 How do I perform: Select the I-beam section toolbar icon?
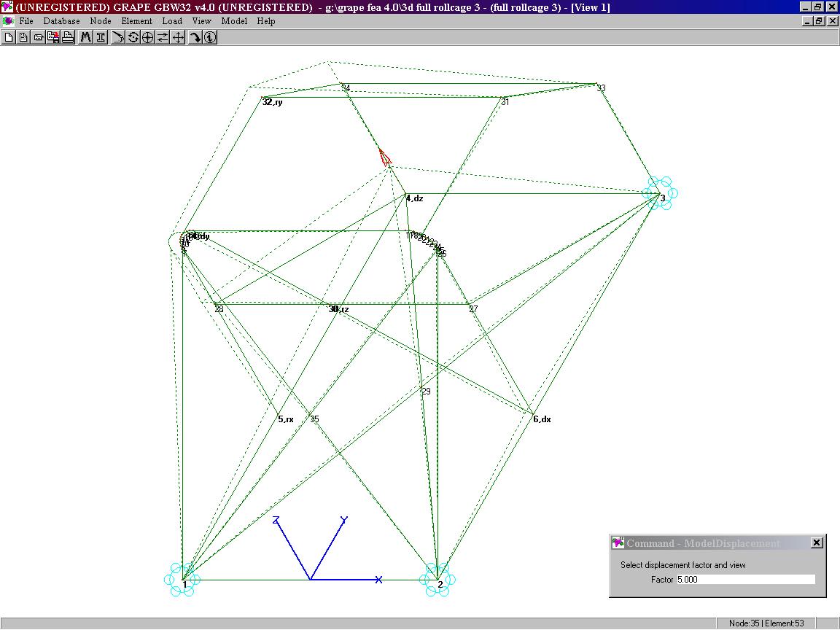click(101, 37)
